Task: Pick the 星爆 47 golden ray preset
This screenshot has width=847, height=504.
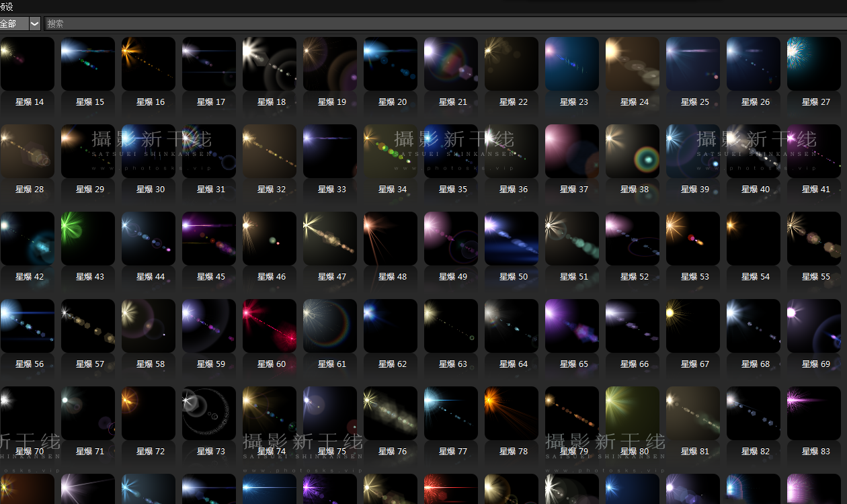Action: coord(330,239)
